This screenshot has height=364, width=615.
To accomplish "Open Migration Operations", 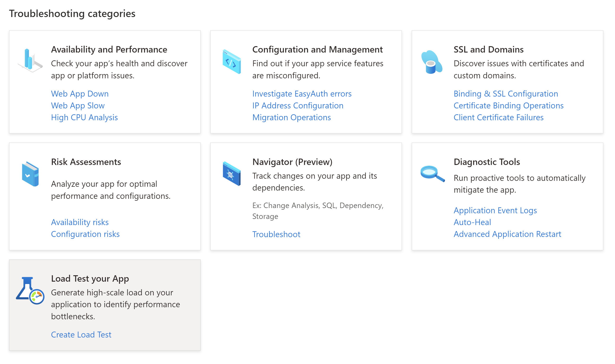I will [x=291, y=117].
